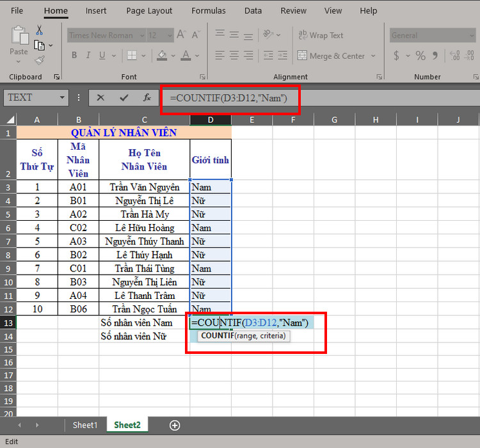Click the Fill Color bucket swatch
This screenshot has width=480, height=448.
[x=163, y=56]
